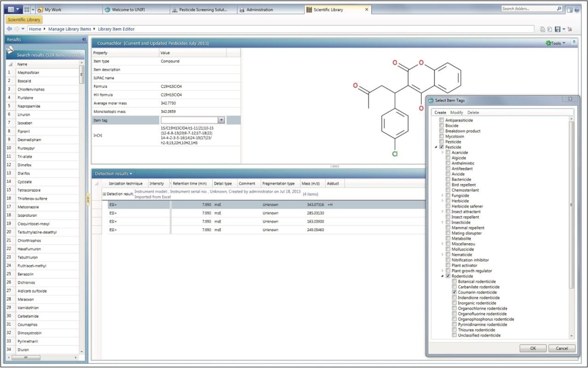Click the grid view switcher icon
The height and width of the screenshot is (368, 588).
27,9
